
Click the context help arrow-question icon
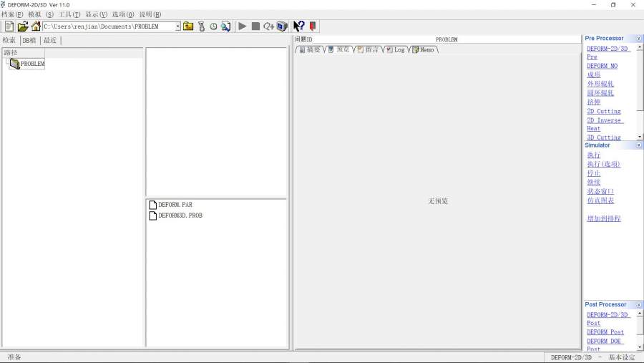click(298, 26)
